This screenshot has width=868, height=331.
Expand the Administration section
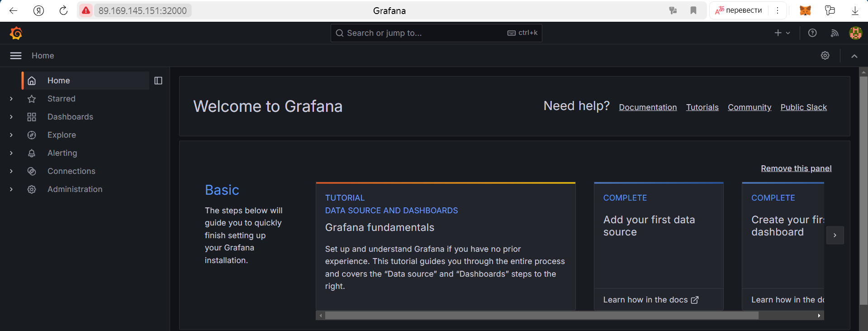[x=11, y=189]
